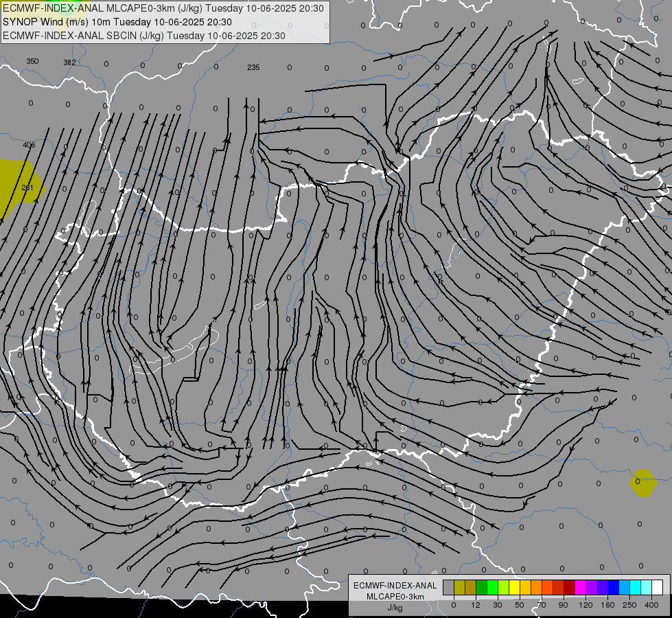Image resolution: width=672 pixels, height=618 pixels.
Task: Click the legend tick label 120
Action: (586, 605)
